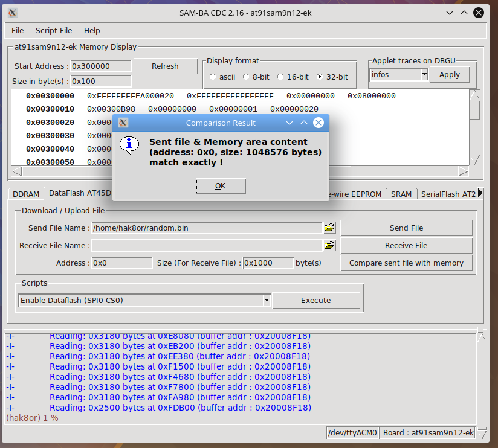
Task: Click the Send File Name field
Action: tap(207, 228)
